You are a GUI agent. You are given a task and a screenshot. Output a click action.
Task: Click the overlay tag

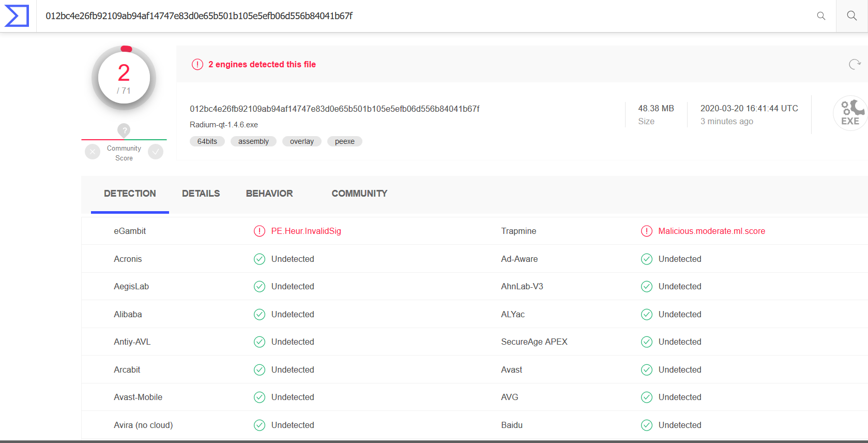tap(302, 141)
